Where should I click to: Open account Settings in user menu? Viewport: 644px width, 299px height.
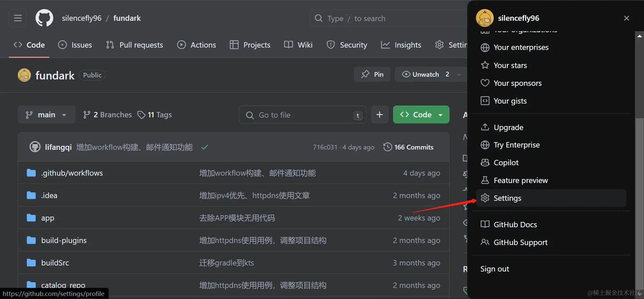pyautogui.click(x=551, y=198)
